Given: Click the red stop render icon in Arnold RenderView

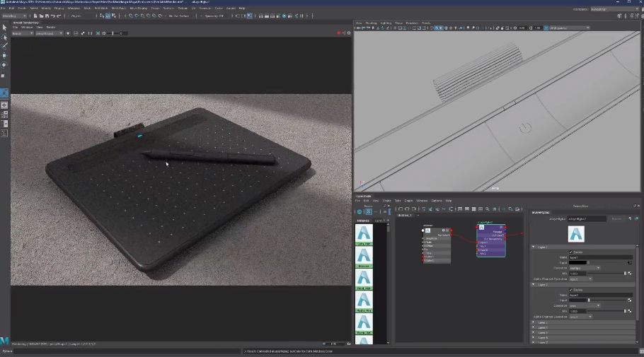Looking at the screenshot, I should (x=338, y=33).
